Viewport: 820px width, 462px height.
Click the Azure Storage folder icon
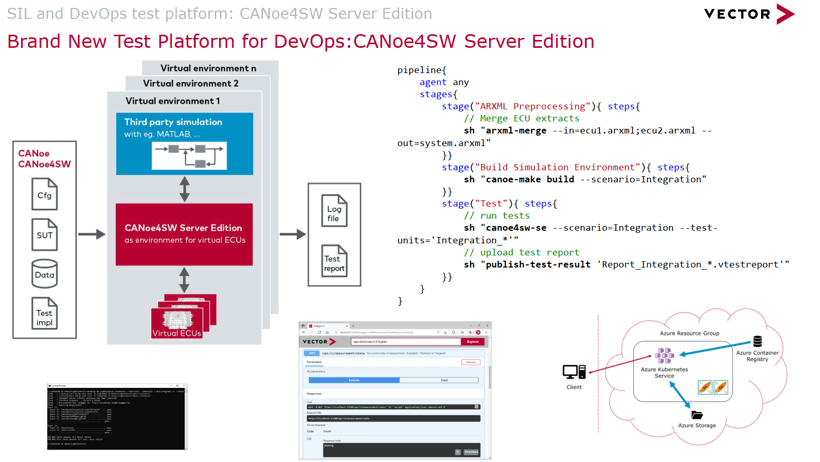point(697,415)
